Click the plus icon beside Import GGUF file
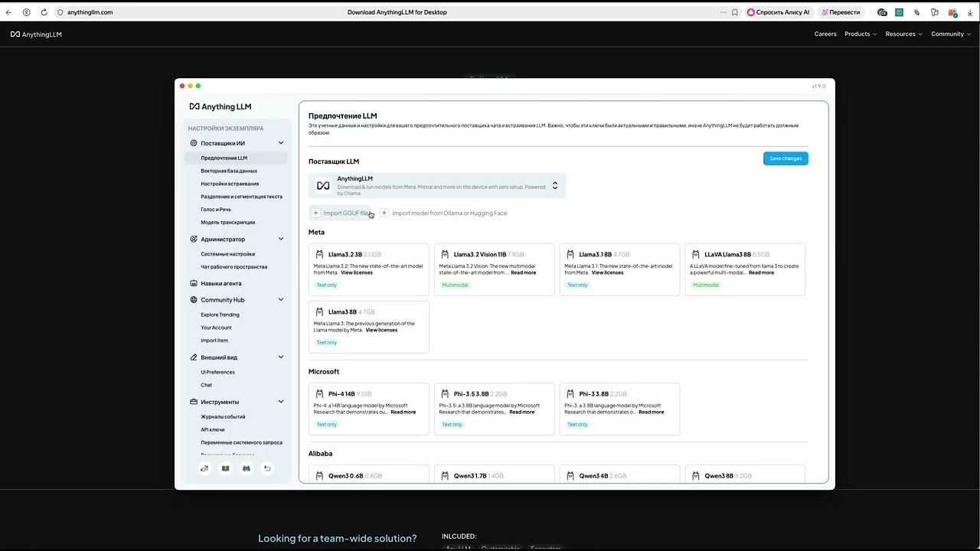The image size is (980, 551). click(x=315, y=213)
